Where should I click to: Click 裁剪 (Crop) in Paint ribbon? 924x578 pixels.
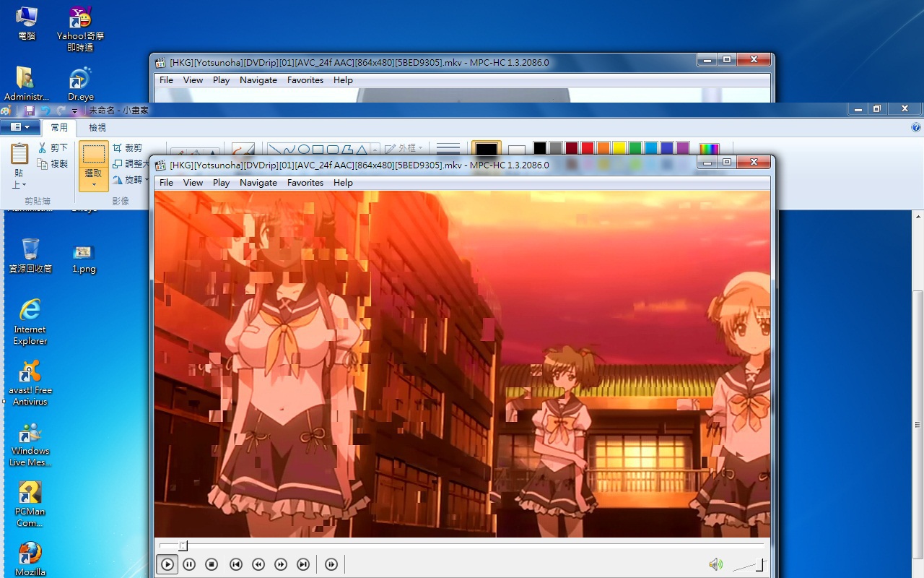tap(128, 148)
